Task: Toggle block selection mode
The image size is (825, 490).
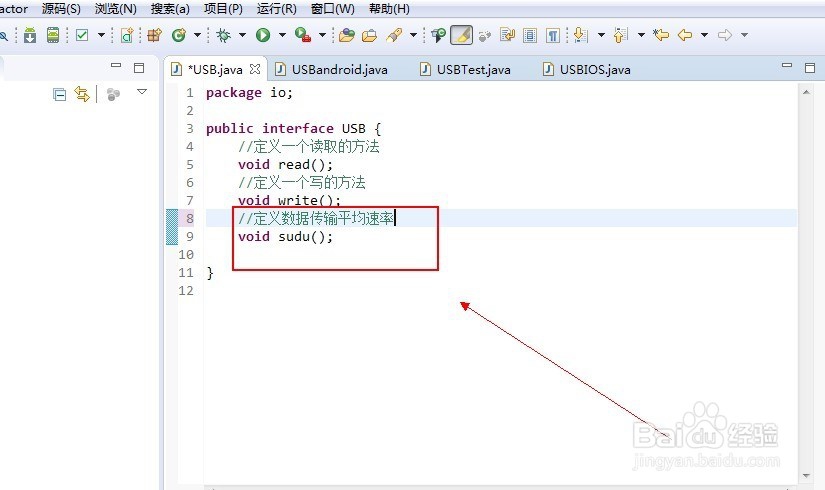Action: pos(530,35)
